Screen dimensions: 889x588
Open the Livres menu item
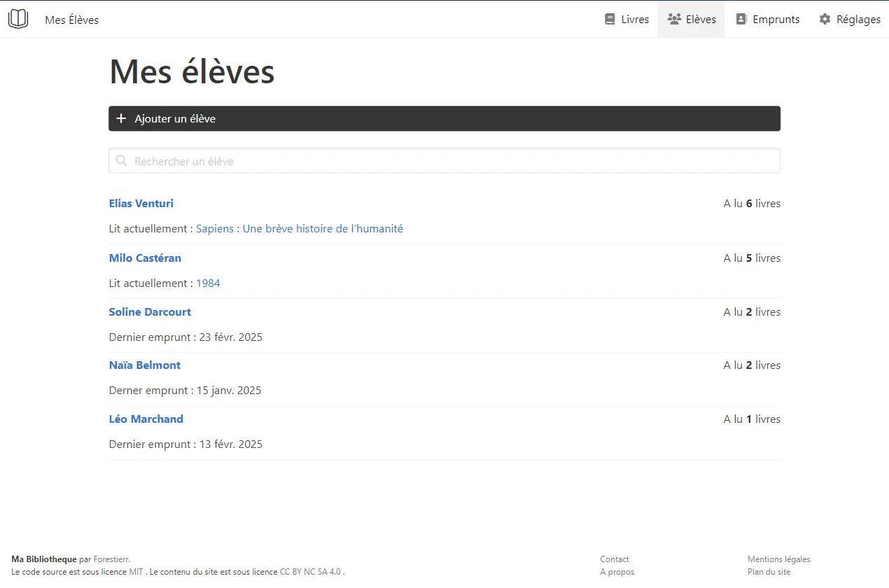point(626,19)
